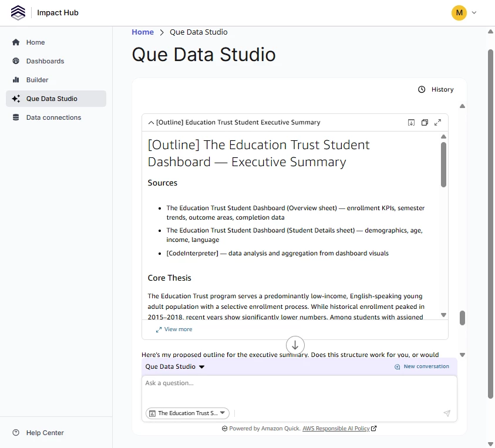The width and height of the screenshot is (495, 448).
Task: Click the chat panel scrollbar thumb
Action: tap(462, 318)
